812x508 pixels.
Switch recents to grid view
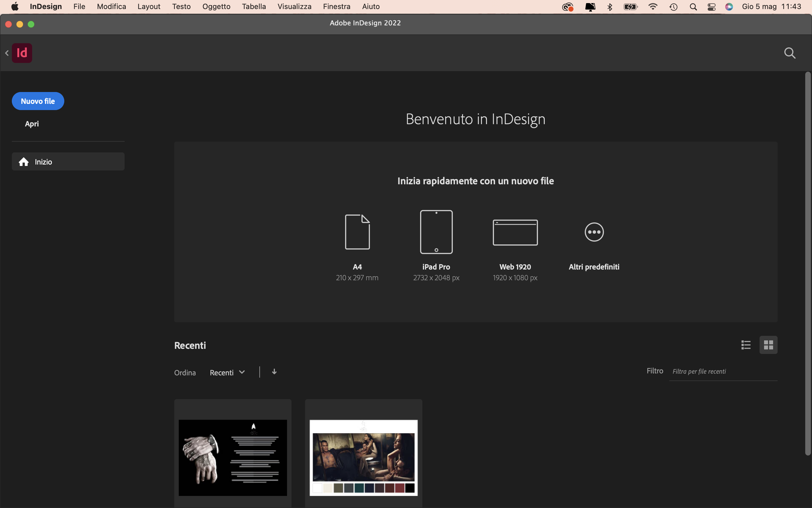tap(768, 345)
